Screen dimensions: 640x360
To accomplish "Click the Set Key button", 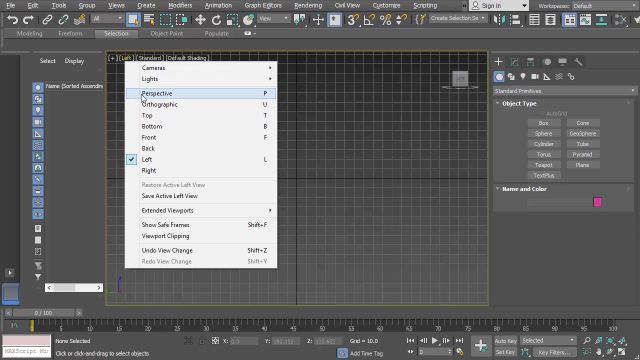I will click(x=506, y=352).
